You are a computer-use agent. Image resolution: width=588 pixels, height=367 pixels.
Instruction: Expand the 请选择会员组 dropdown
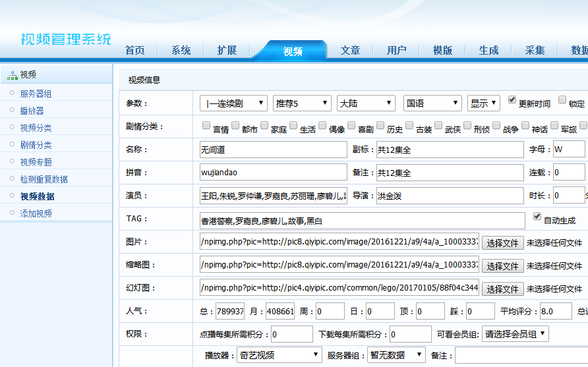coord(515,334)
